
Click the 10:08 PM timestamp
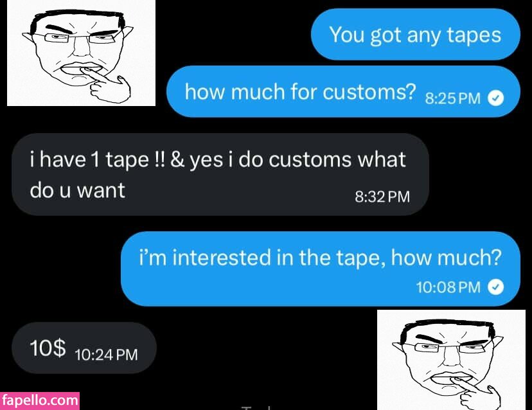(x=448, y=287)
